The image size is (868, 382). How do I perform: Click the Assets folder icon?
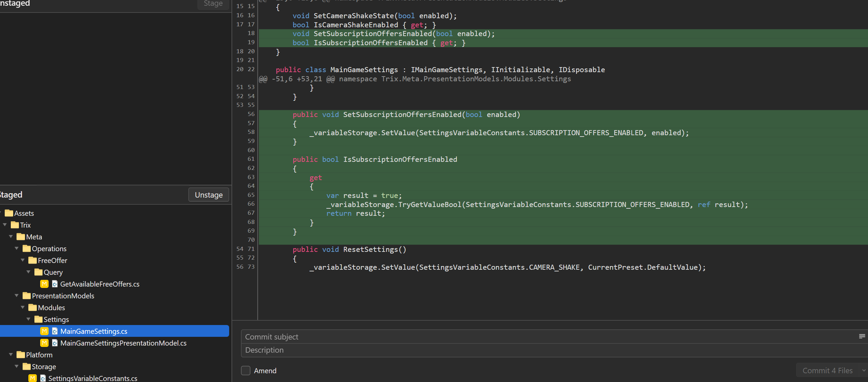[x=9, y=213]
